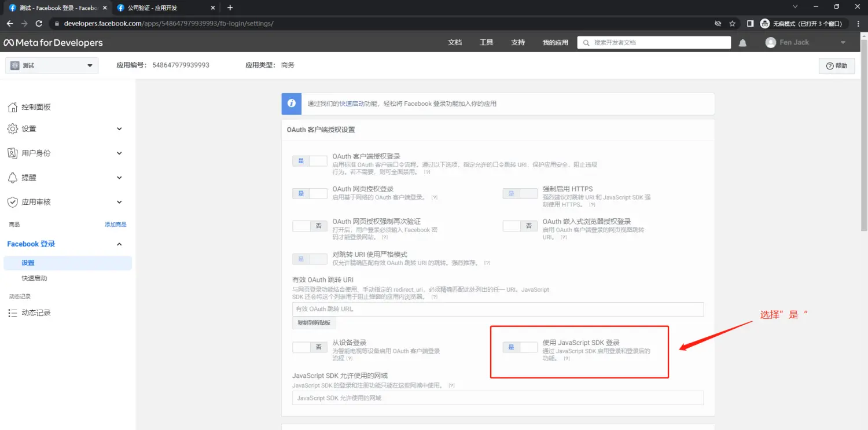
Task: Click the incognito mode icon
Action: (x=765, y=24)
